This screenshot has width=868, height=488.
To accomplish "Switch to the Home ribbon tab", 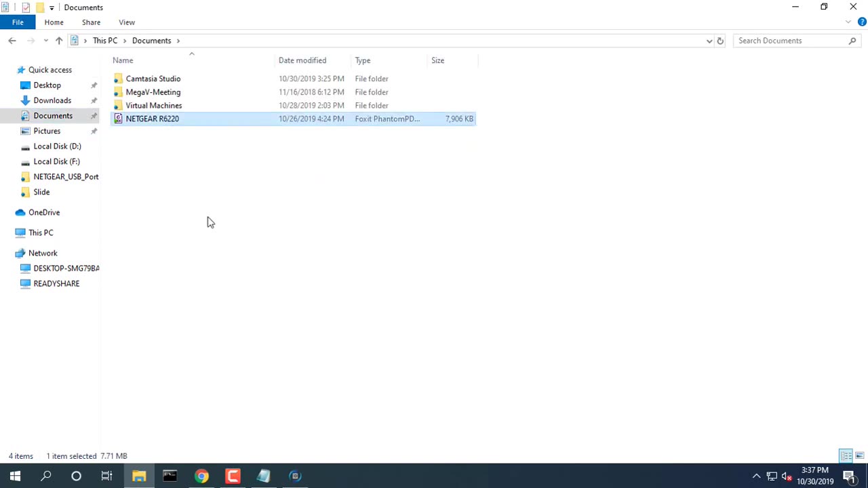I will click(54, 22).
